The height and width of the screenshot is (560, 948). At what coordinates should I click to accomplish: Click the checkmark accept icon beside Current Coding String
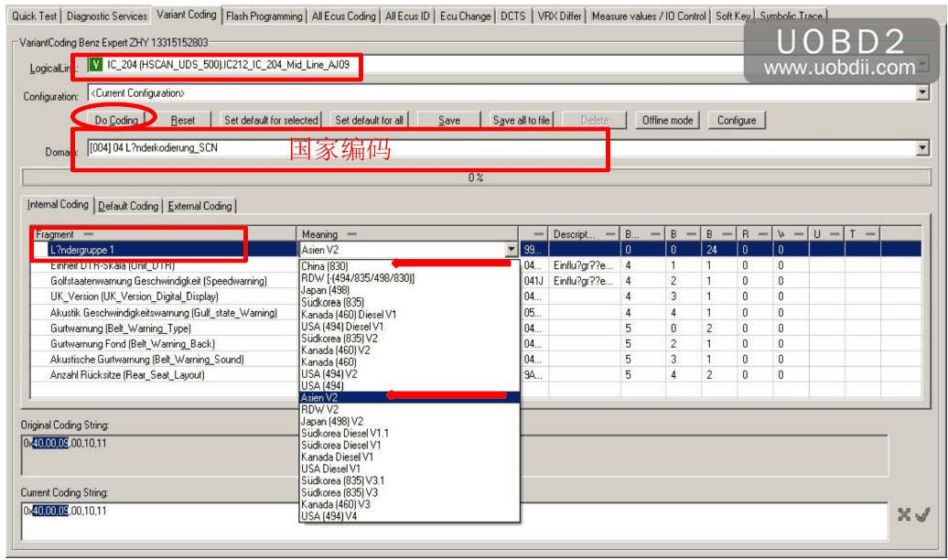click(922, 514)
